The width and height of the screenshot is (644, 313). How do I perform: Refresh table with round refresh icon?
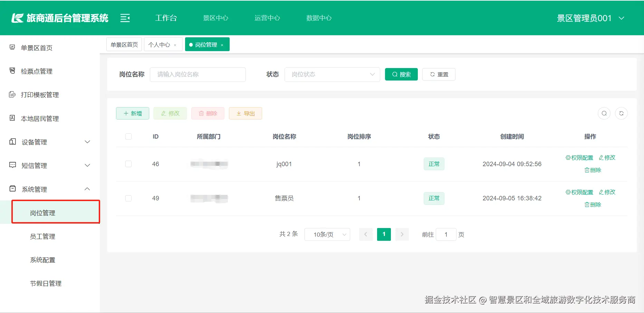tap(621, 113)
